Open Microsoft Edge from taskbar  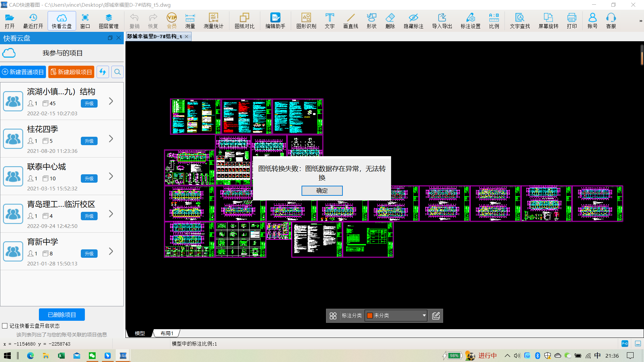coord(31,356)
